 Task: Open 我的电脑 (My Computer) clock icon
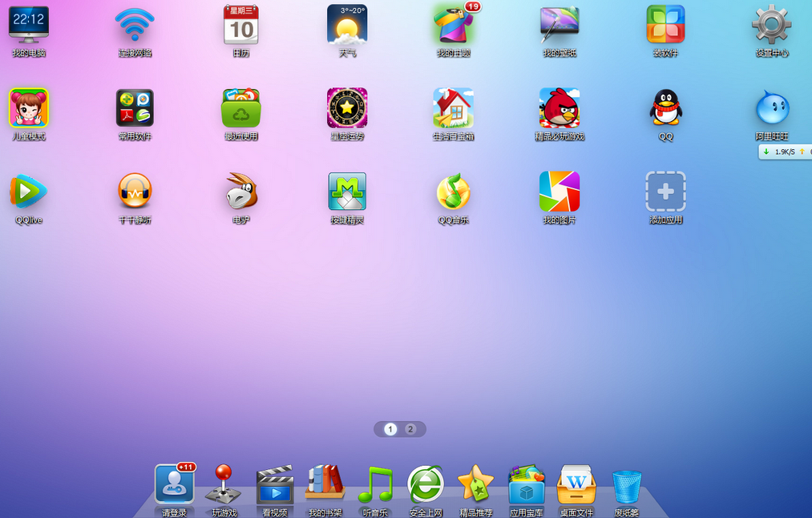29,24
